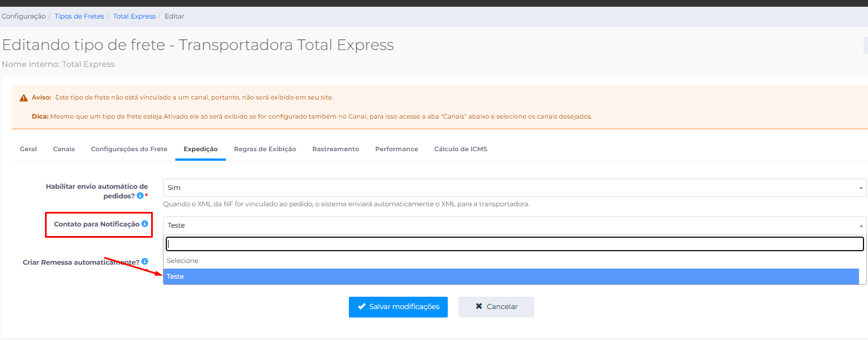Click the info icon beside Habilitar envio automático
The image size is (868, 340).
point(140,196)
